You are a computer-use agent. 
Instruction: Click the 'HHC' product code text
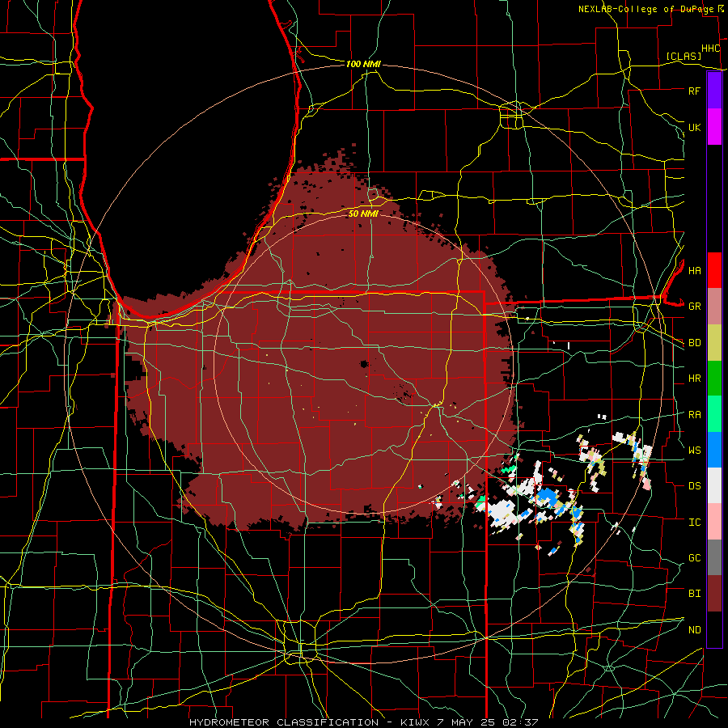pyautogui.click(x=710, y=49)
